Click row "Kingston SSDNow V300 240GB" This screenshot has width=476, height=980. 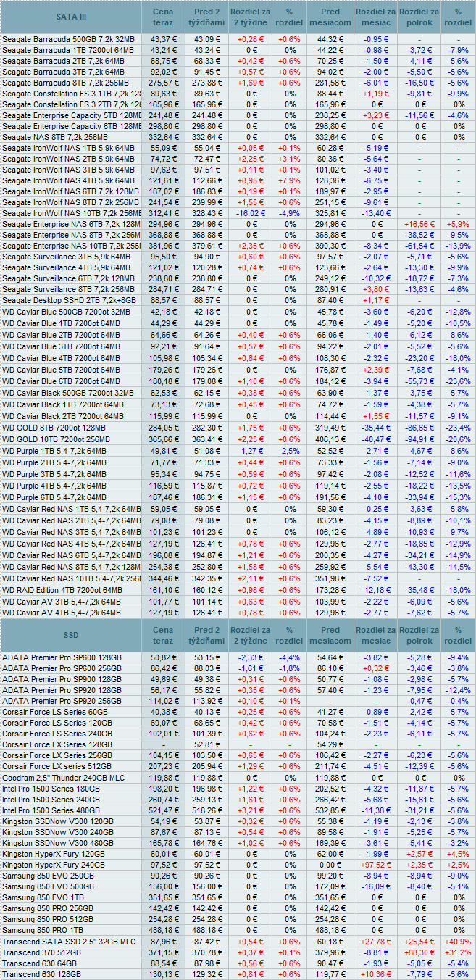pyautogui.click(x=238, y=832)
